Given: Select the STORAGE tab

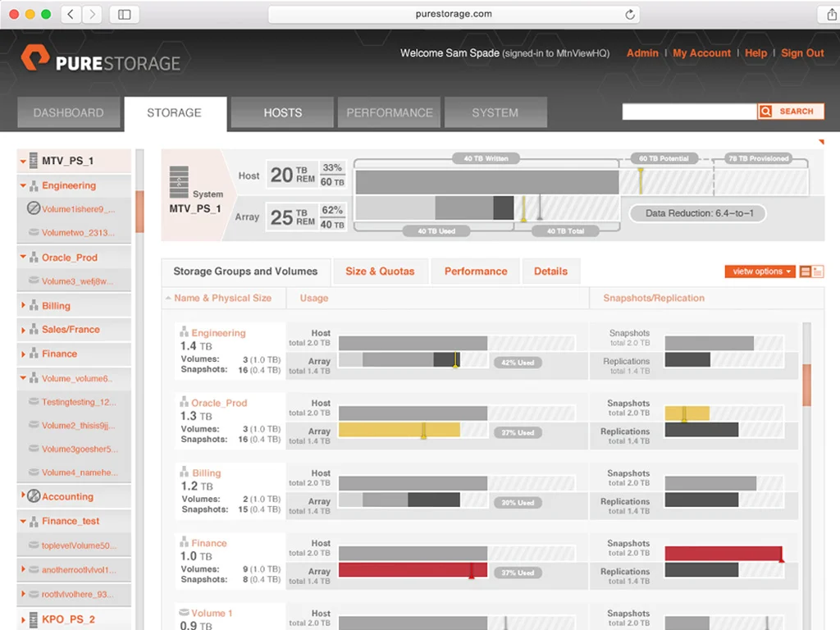Looking at the screenshot, I should (176, 113).
